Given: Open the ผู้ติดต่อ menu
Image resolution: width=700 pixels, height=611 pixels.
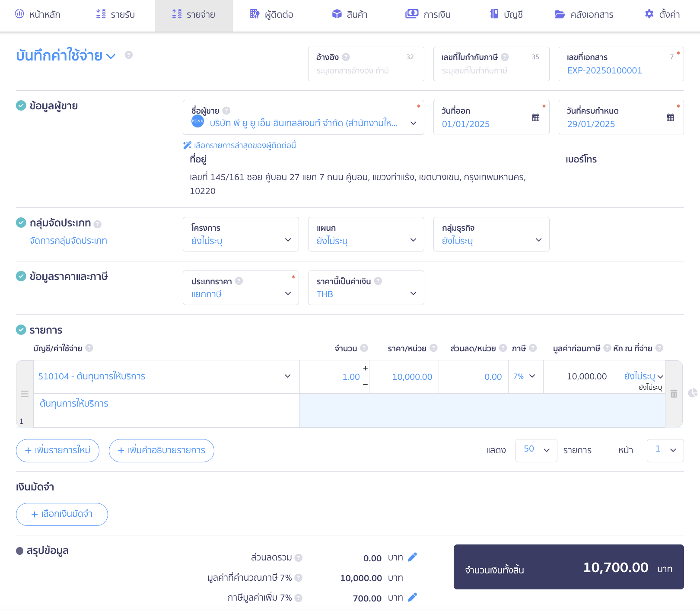Looking at the screenshot, I should [x=272, y=15].
